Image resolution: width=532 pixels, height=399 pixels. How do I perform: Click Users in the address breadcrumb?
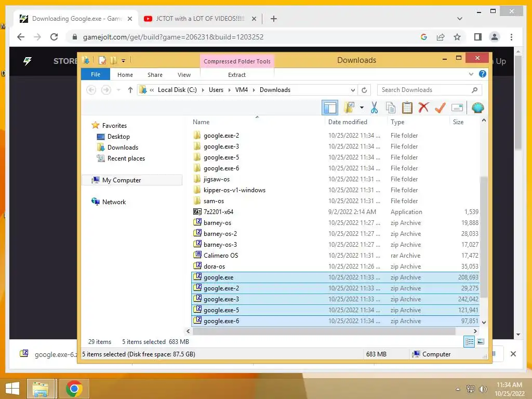[216, 90]
